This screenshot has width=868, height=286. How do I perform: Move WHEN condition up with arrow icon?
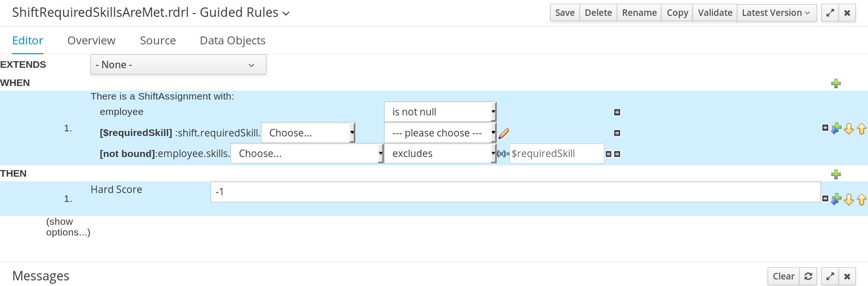(x=861, y=129)
